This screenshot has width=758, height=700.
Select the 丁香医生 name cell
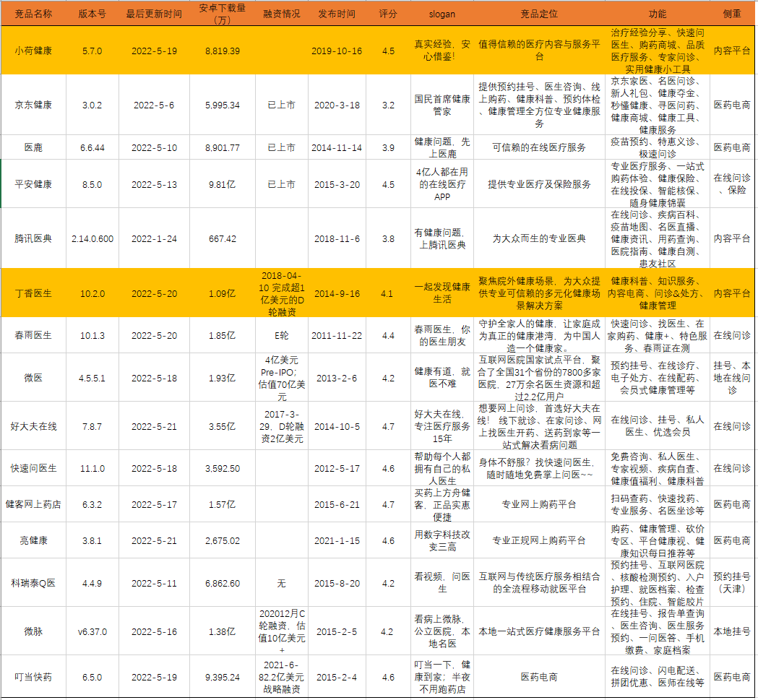coord(33,294)
